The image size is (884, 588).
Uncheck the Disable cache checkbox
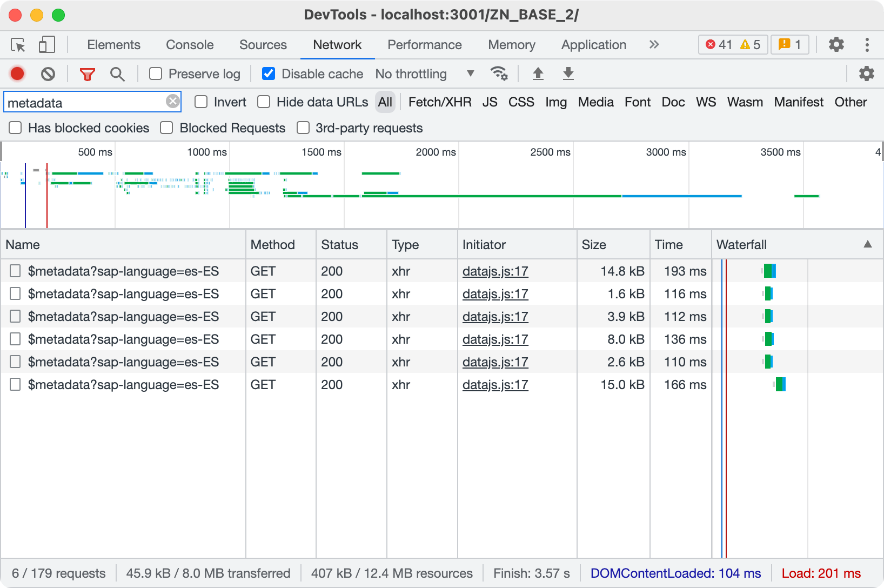(x=269, y=73)
